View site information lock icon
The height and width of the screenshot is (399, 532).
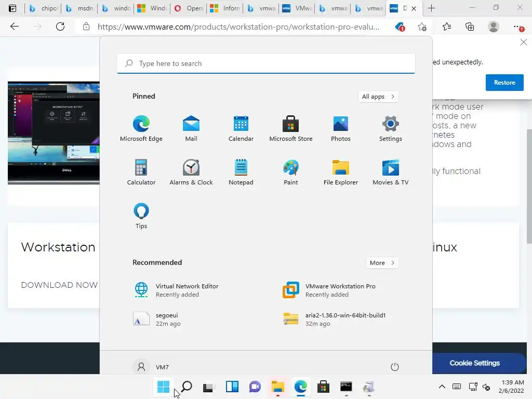[86, 26]
